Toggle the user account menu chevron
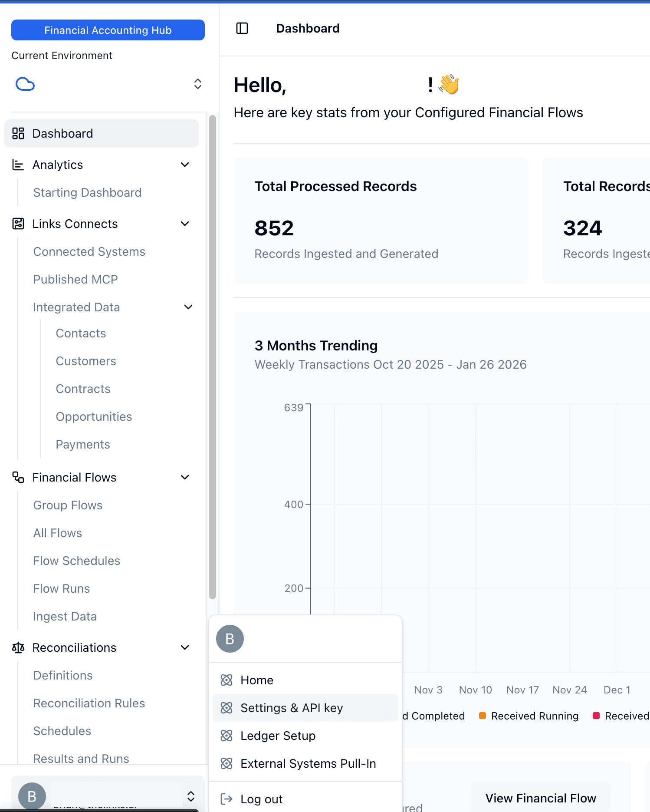650x812 pixels. click(x=190, y=796)
